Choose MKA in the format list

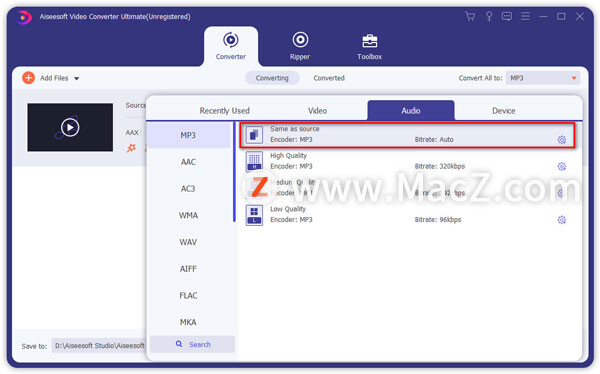point(188,322)
